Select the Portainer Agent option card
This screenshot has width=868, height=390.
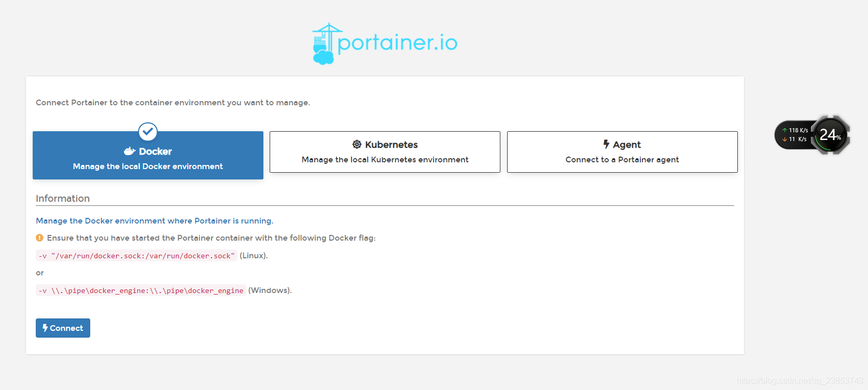click(x=622, y=152)
